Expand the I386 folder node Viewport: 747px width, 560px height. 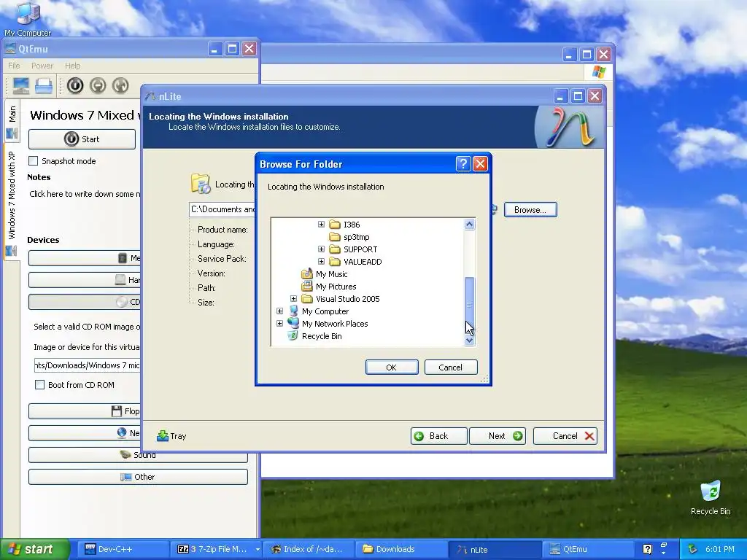(x=321, y=225)
